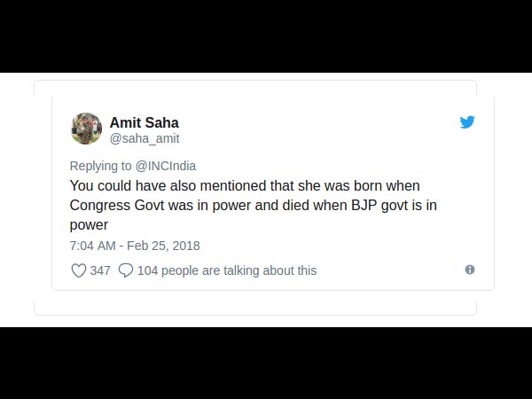Open the 7:04 AM timestamp link

[94, 246]
